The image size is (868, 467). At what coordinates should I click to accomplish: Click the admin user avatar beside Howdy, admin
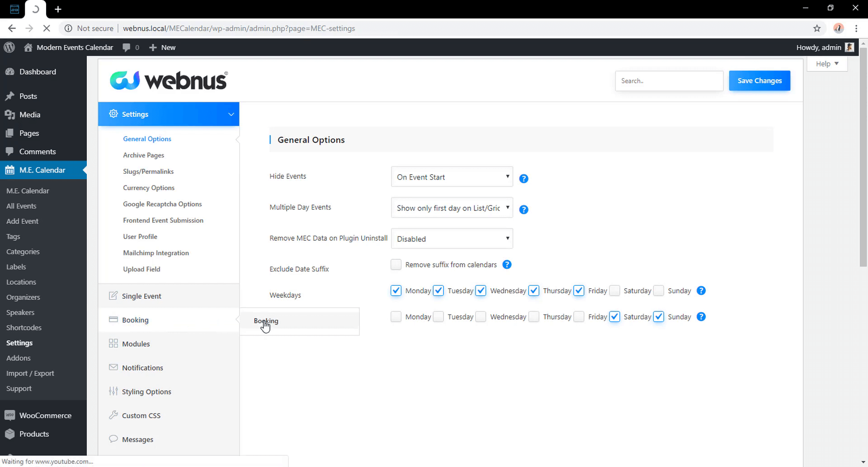click(849, 47)
